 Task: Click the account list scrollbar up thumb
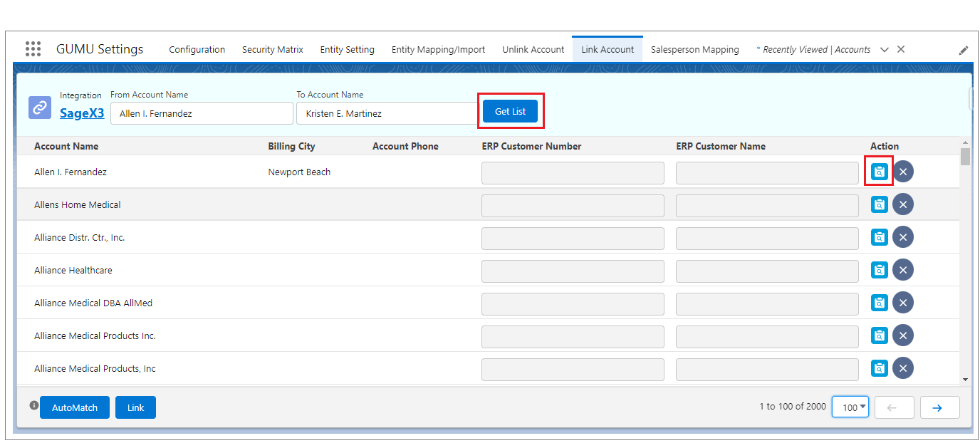click(x=965, y=156)
